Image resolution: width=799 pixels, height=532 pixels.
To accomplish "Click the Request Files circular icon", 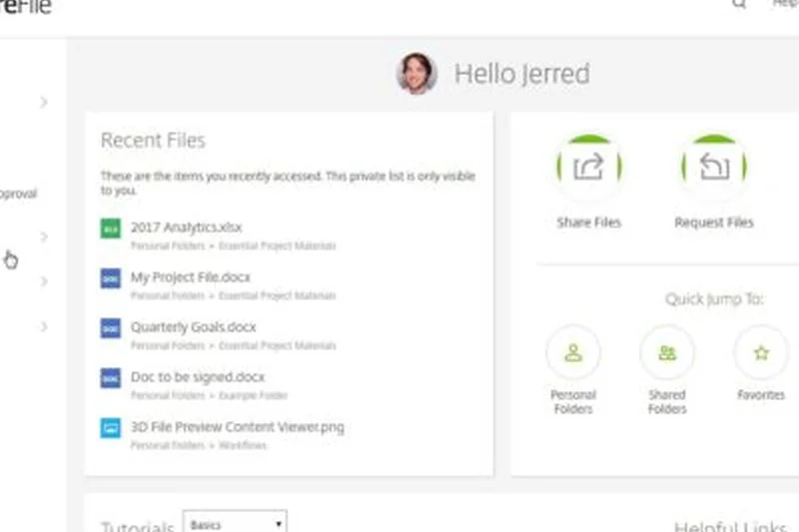I will click(x=714, y=167).
